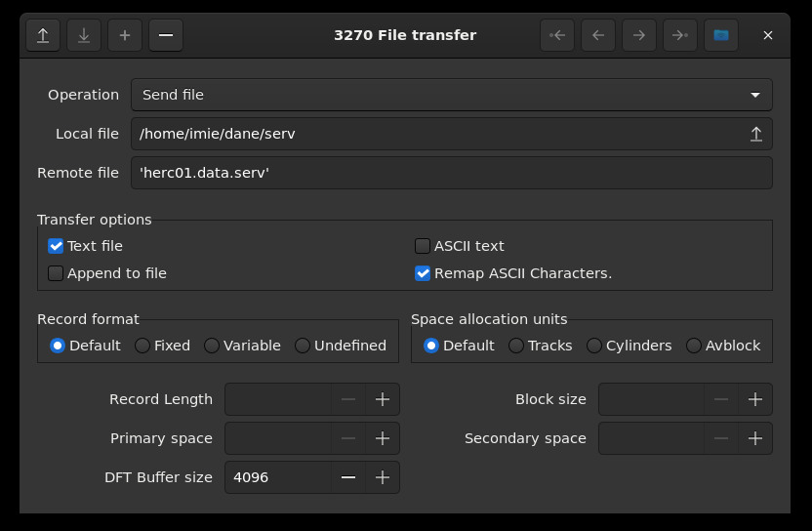Click the upload icon in header bar

pyautogui.click(x=43, y=35)
